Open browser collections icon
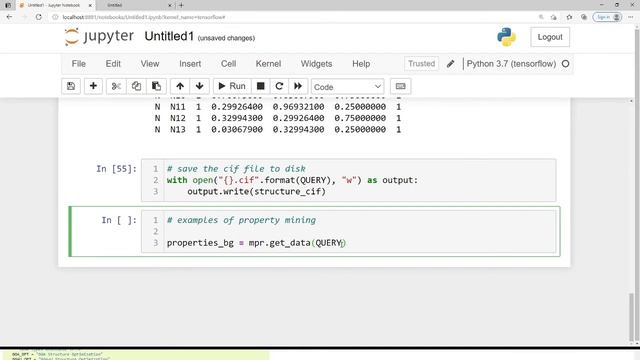 [584, 17]
